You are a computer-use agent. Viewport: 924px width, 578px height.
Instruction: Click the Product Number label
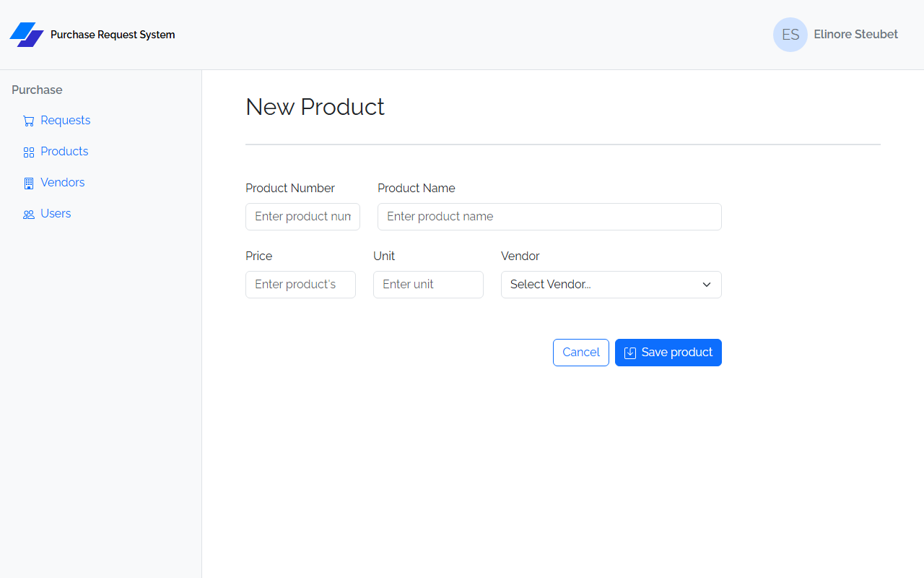[x=290, y=188]
